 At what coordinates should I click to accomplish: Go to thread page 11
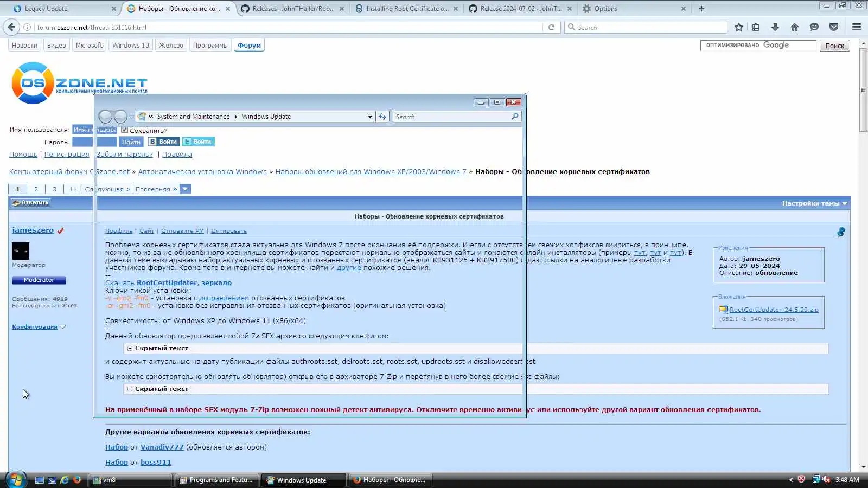(73, 189)
